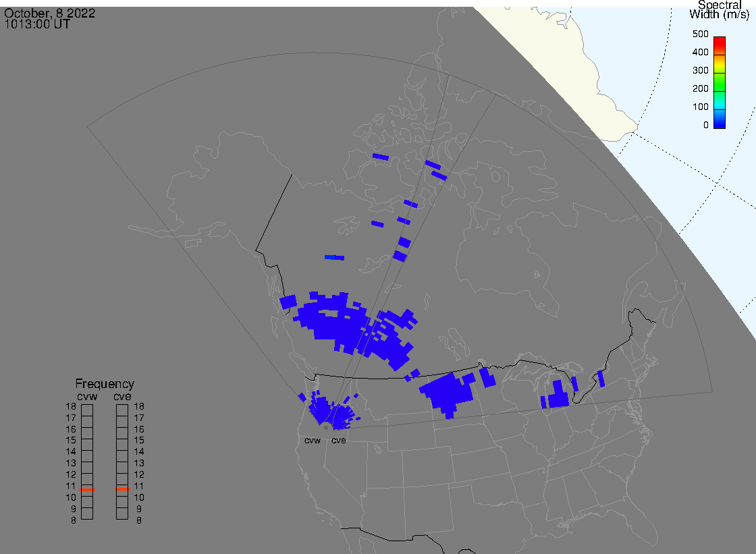Screen dimensions: 756x554
Task: Click the time stamp '1013:00 UT'
Action: coord(37,24)
